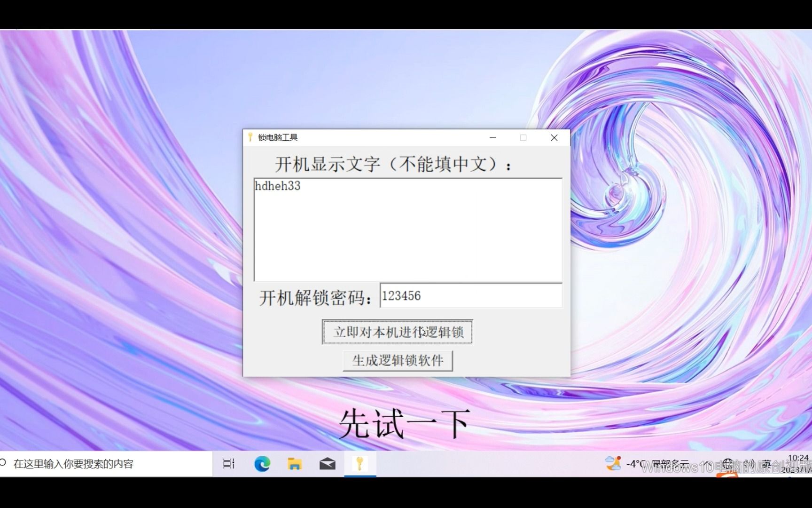Launch Microsoft Edge from the taskbar

262,464
